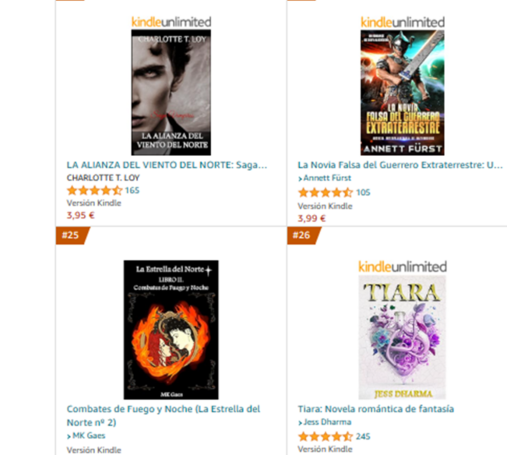Click the star rating with 105 reviews
Screen dimensions: 507x455
tap(325, 192)
